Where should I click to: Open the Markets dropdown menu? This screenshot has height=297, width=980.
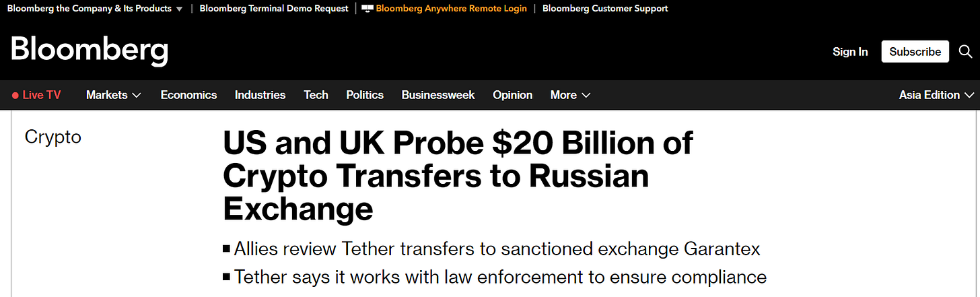pos(113,95)
